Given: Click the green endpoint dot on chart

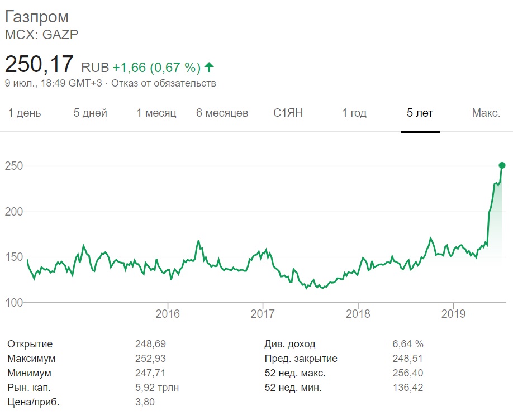Looking at the screenshot, I should [x=502, y=165].
